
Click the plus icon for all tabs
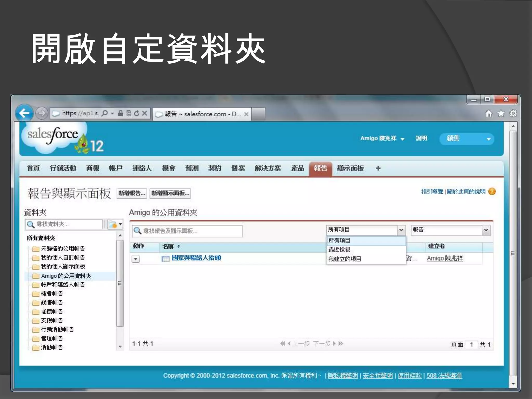tap(378, 168)
